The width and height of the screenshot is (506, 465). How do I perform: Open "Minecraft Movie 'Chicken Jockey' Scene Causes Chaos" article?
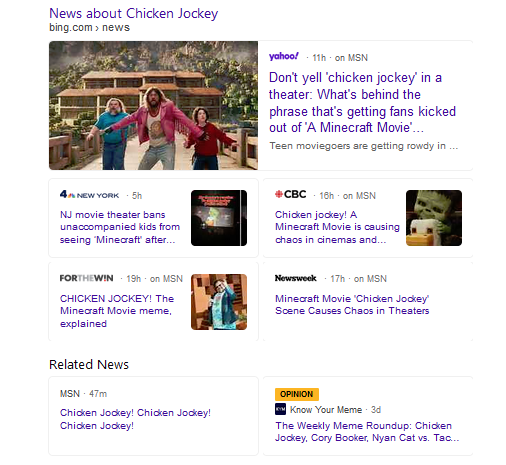click(352, 305)
